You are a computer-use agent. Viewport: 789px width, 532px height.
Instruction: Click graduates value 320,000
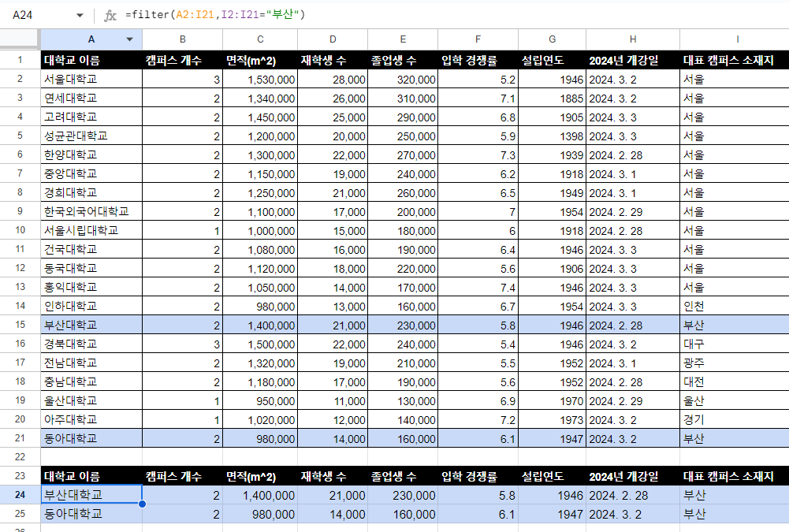pyautogui.click(x=403, y=80)
